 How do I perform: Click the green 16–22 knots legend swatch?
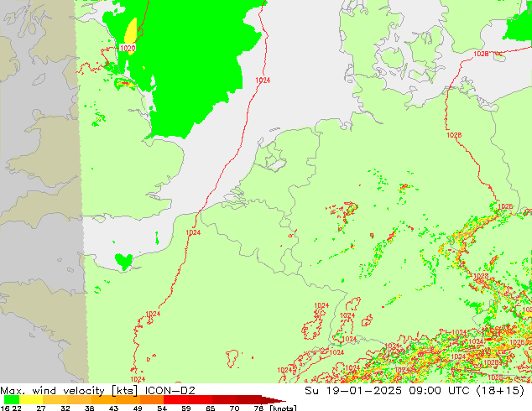pyautogui.click(x=11, y=400)
